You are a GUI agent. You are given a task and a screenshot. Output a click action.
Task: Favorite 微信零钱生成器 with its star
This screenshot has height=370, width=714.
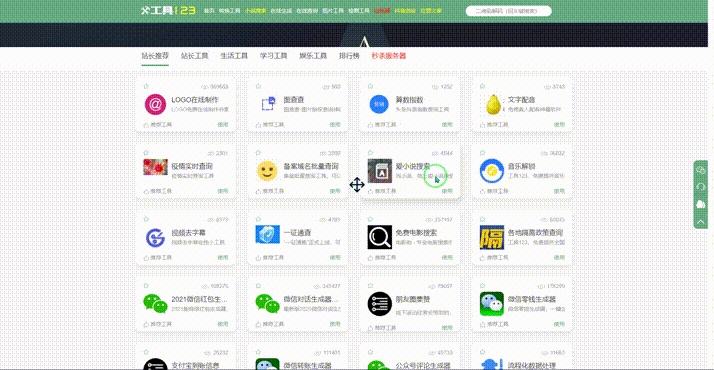[x=482, y=285]
